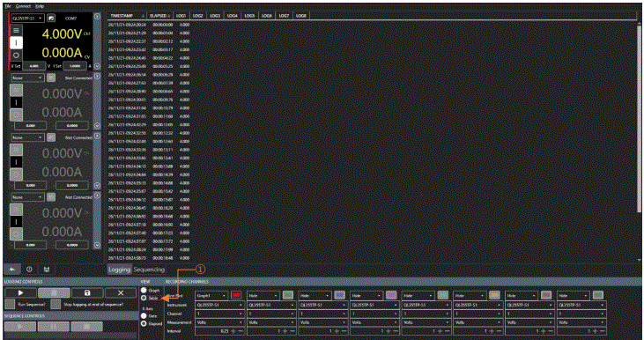Switch to the Logging tab
The image size is (644, 340).
coord(120,270)
